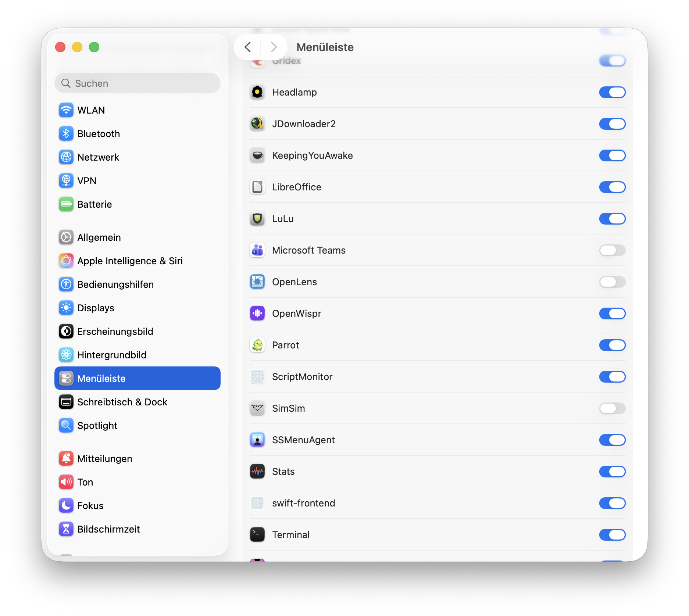This screenshot has width=689, height=616.
Task: Click the Microsoft Teams icon
Action: coord(257,250)
